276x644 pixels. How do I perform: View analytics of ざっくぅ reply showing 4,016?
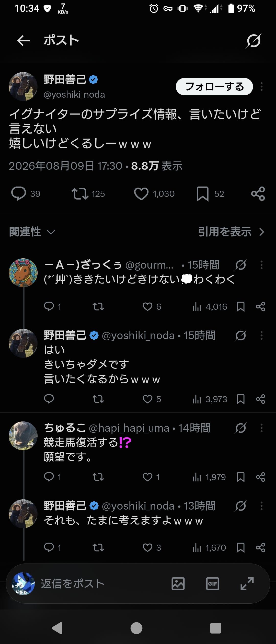(x=210, y=307)
